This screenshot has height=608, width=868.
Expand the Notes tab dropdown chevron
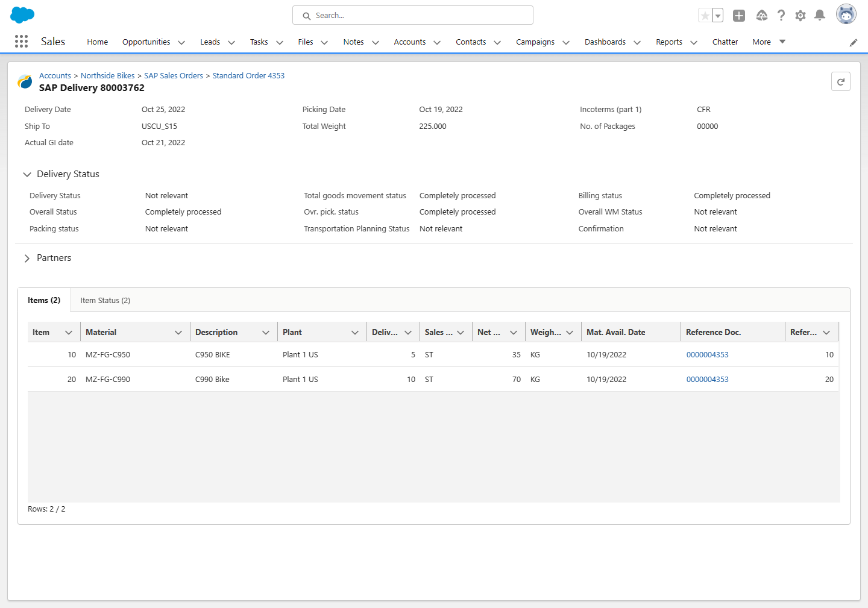376,42
